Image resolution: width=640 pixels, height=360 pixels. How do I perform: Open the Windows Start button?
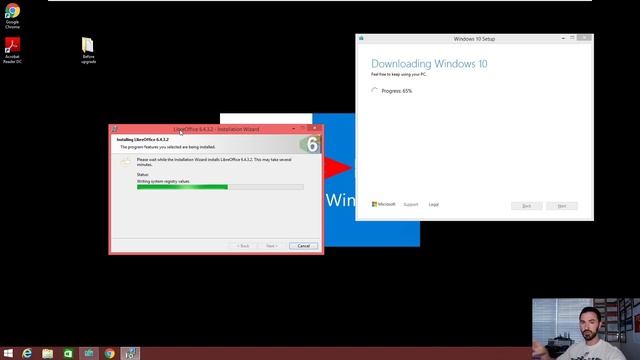pos(8,353)
